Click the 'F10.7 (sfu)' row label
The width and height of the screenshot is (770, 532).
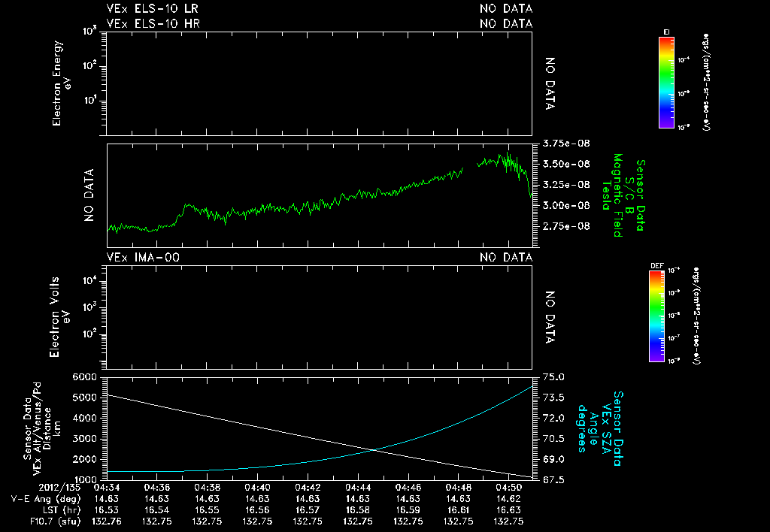pyautogui.click(x=55, y=521)
